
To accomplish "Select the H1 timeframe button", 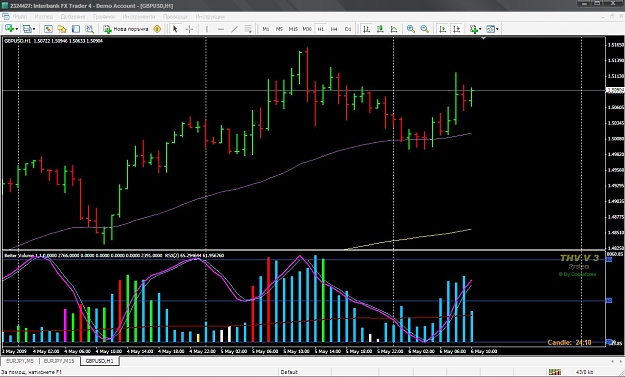I will point(320,29).
